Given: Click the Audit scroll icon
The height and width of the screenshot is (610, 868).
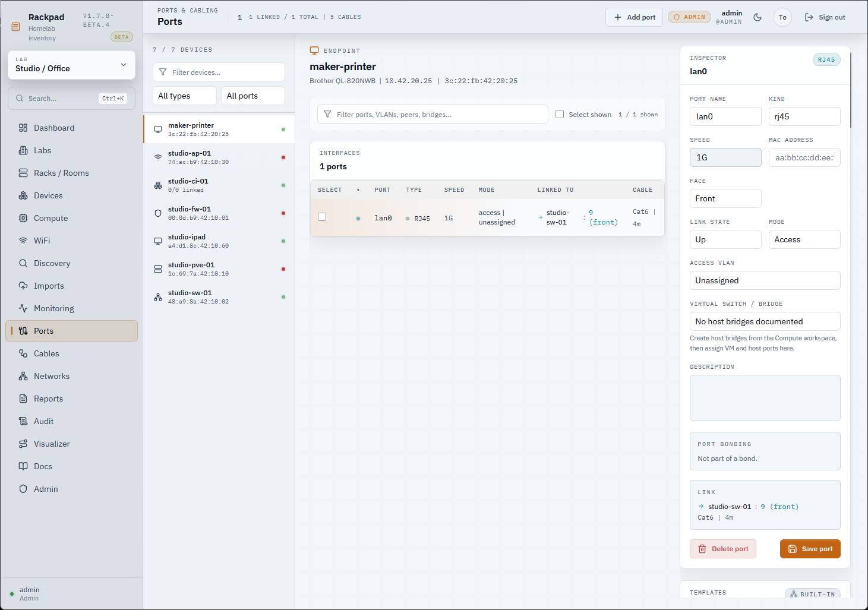Looking at the screenshot, I should (x=23, y=421).
